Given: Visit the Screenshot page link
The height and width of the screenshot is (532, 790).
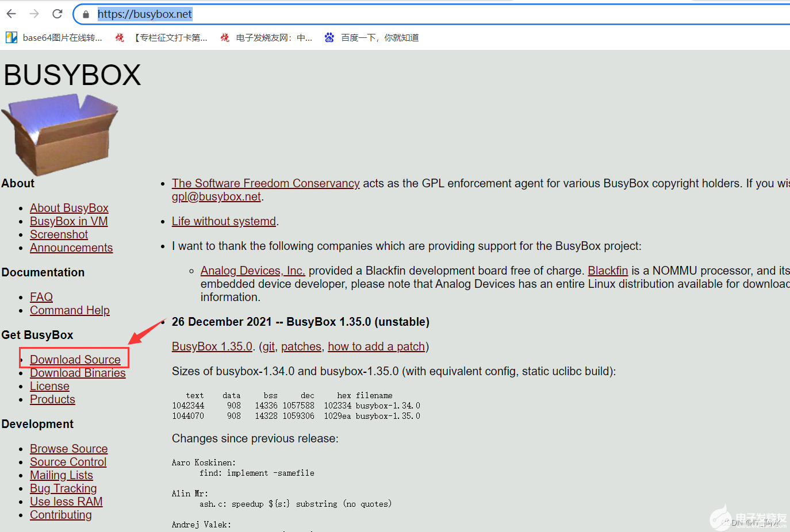Looking at the screenshot, I should click(x=59, y=234).
